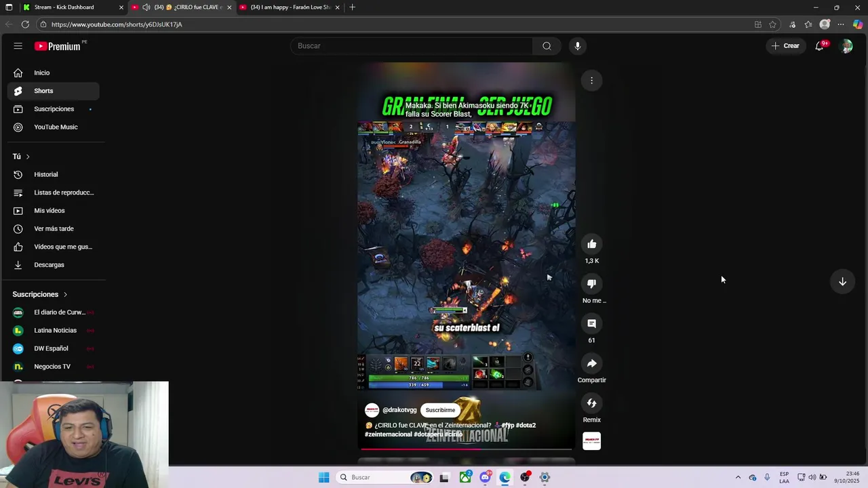Open browser settings ellipsis menu
This screenshot has height=488, width=868.
(841, 24)
